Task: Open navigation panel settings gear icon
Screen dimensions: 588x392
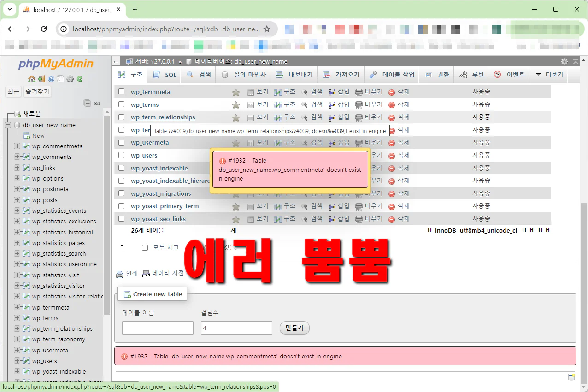Action: click(70, 79)
